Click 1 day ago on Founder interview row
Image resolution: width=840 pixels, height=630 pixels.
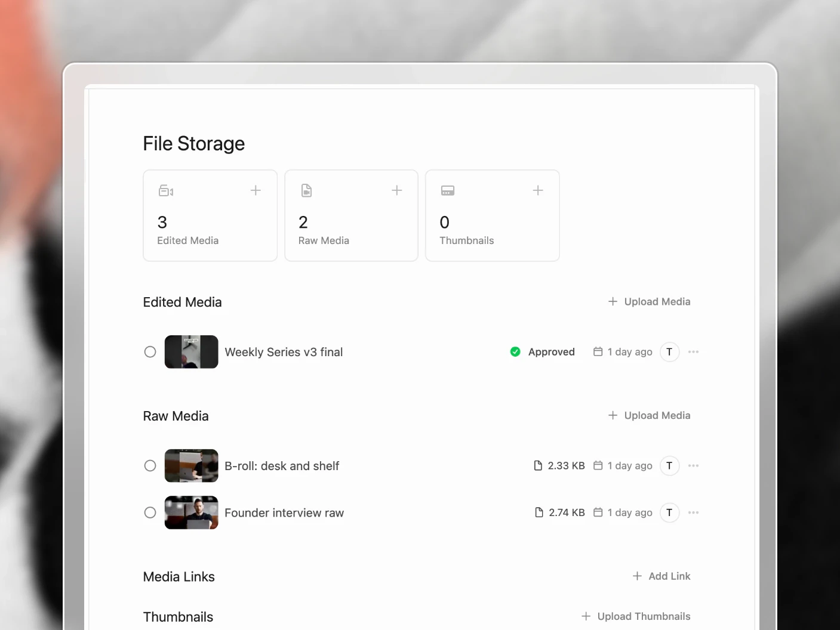point(630,512)
